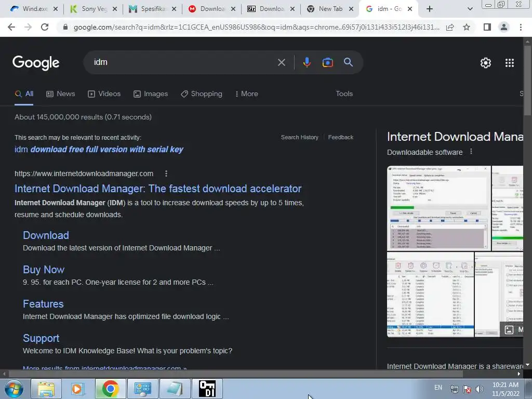The height and width of the screenshot is (399, 532).
Task: Open the Search History link
Action: [x=300, y=137]
